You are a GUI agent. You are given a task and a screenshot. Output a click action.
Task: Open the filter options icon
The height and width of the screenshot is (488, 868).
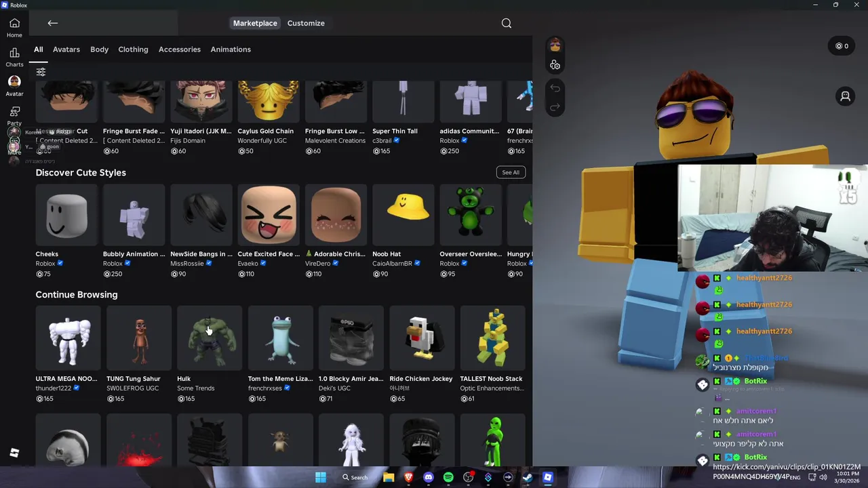coord(41,72)
